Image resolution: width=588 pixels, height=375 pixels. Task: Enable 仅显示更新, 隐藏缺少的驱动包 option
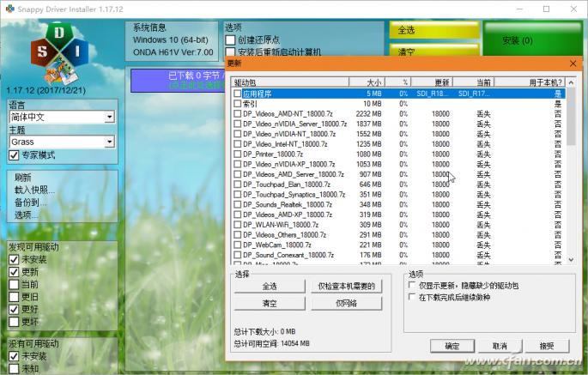tap(413, 286)
